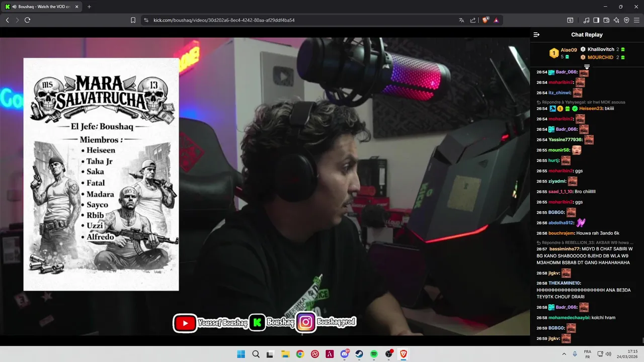Reload the Kick page
The height and width of the screenshot is (362, 644).
coord(27,20)
